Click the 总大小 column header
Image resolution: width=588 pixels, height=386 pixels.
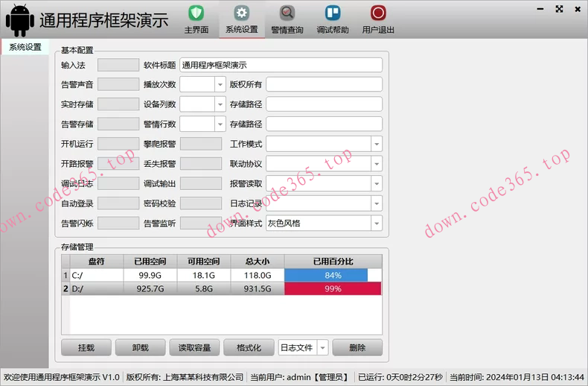(x=258, y=262)
